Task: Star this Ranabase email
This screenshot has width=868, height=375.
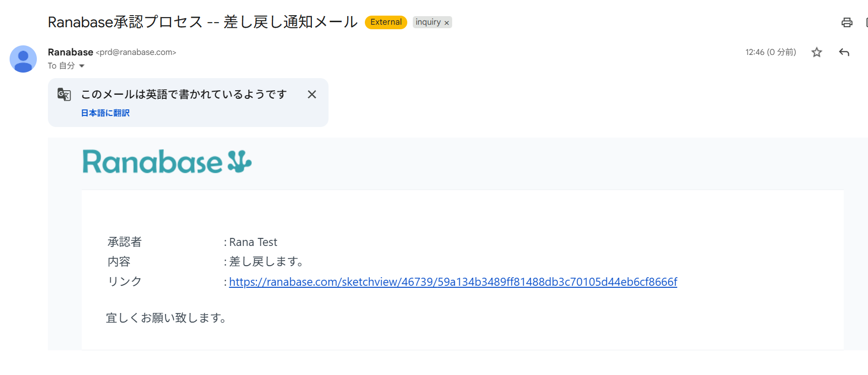Action: click(817, 52)
